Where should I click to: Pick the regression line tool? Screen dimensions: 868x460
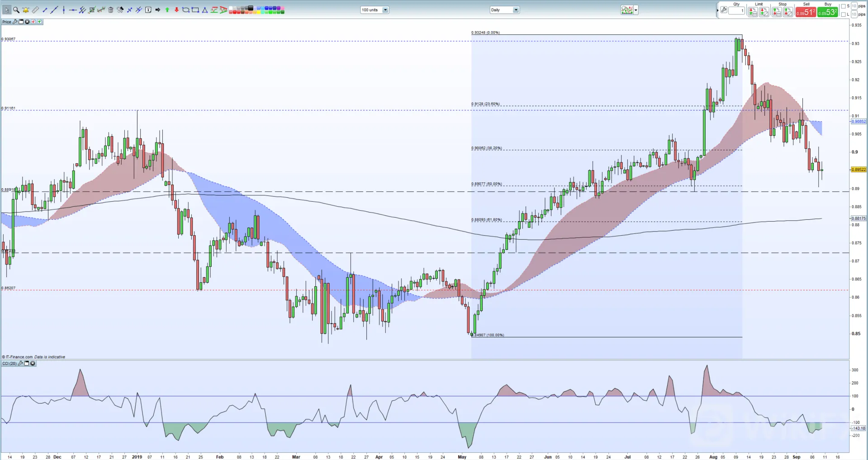101,10
